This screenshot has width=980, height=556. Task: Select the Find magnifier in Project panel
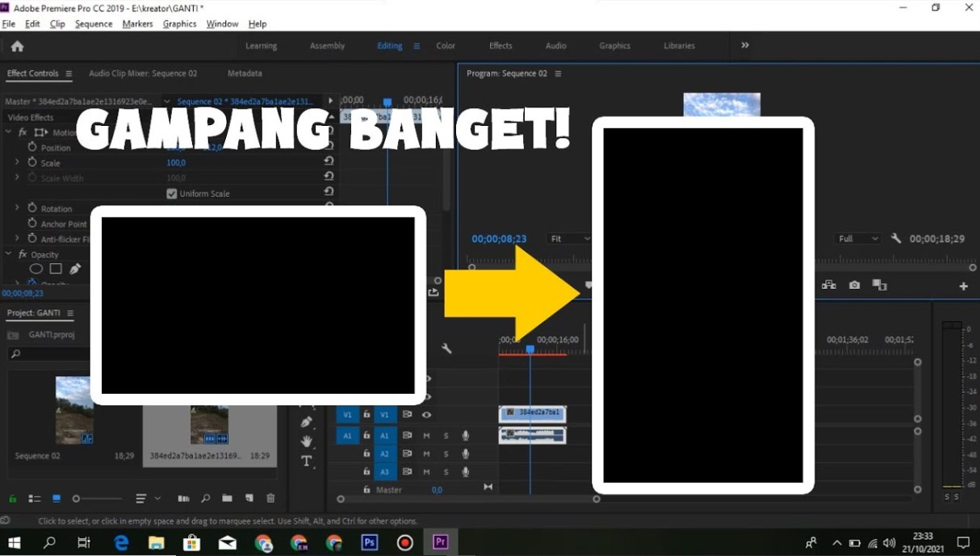(206, 498)
